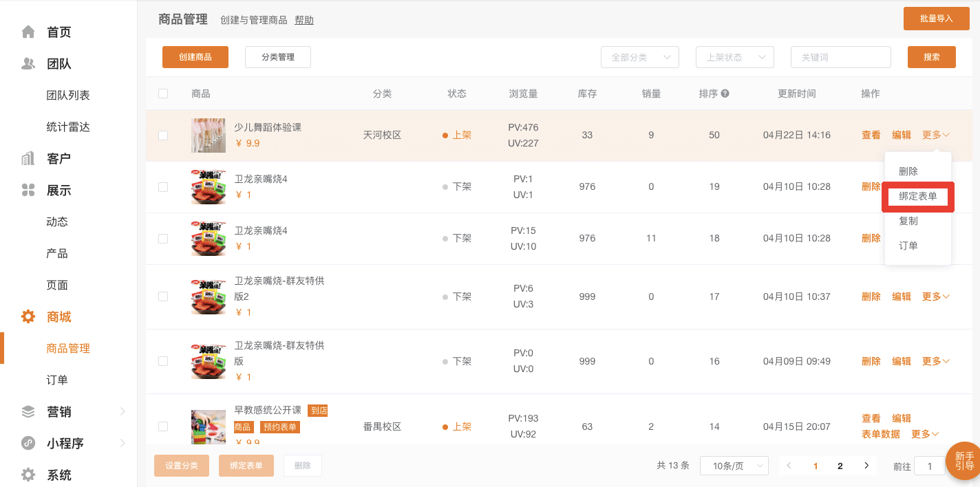Click the Home house icon in sidebar
This screenshot has width=980, height=487.
28,32
